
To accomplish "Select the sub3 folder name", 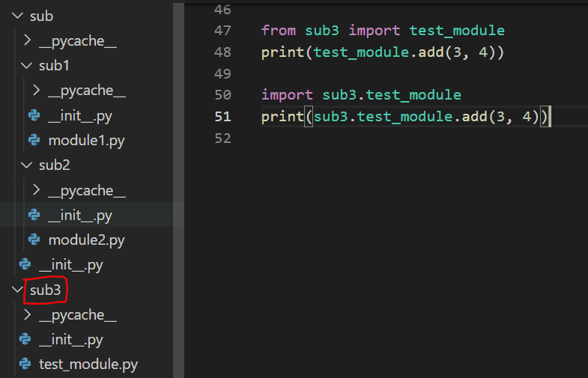I will click(x=45, y=290).
